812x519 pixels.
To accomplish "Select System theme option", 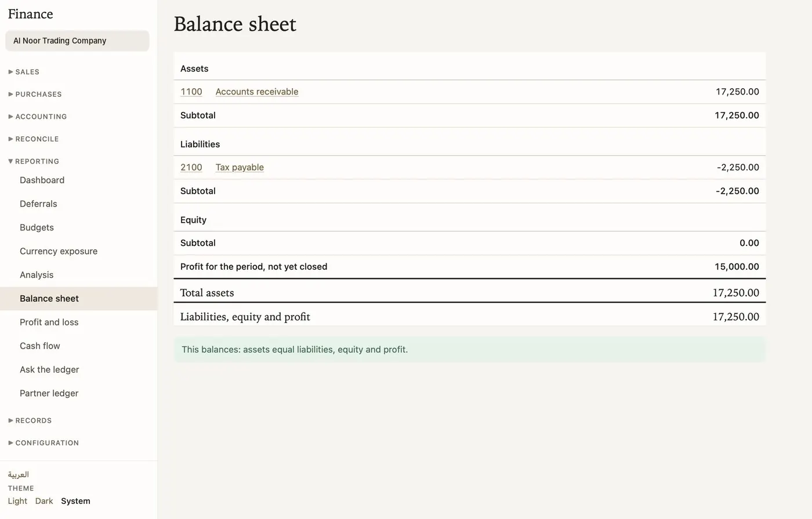I will (x=75, y=501).
